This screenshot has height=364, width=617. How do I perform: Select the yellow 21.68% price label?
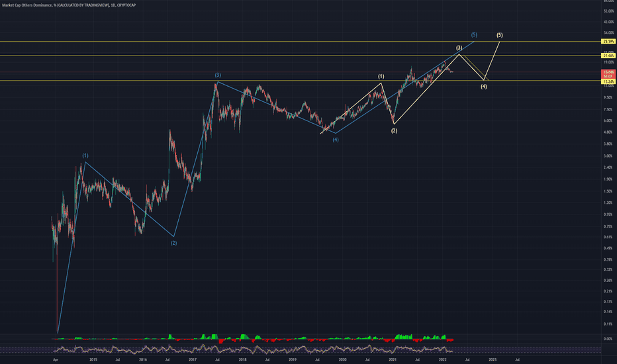[x=608, y=56]
